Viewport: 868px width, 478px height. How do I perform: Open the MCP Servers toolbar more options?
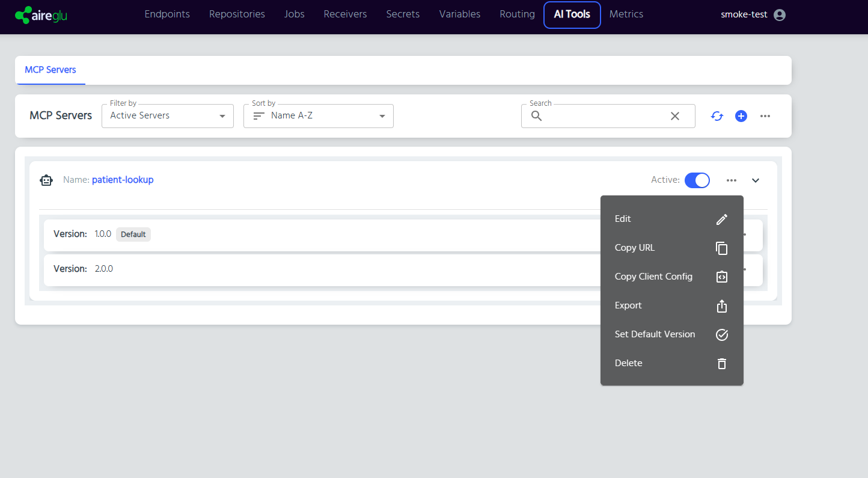(765, 116)
